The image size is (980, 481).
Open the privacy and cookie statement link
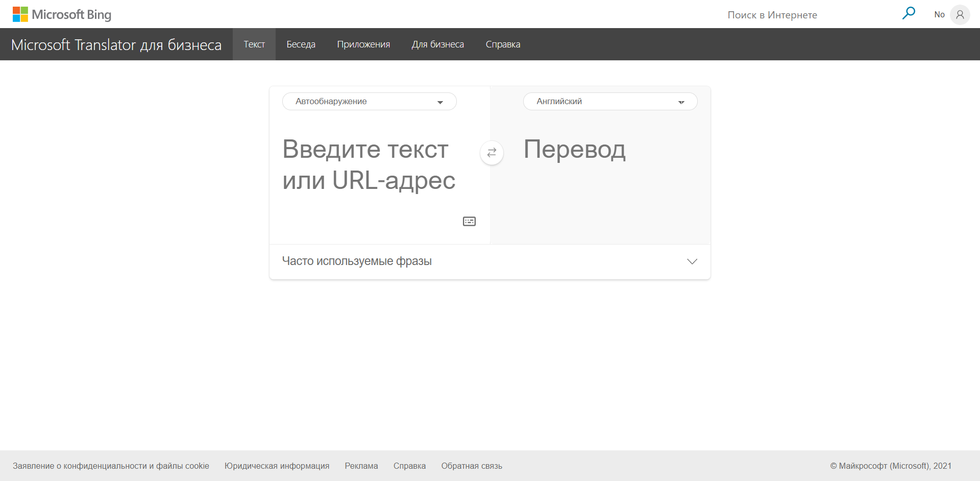[111, 466]
